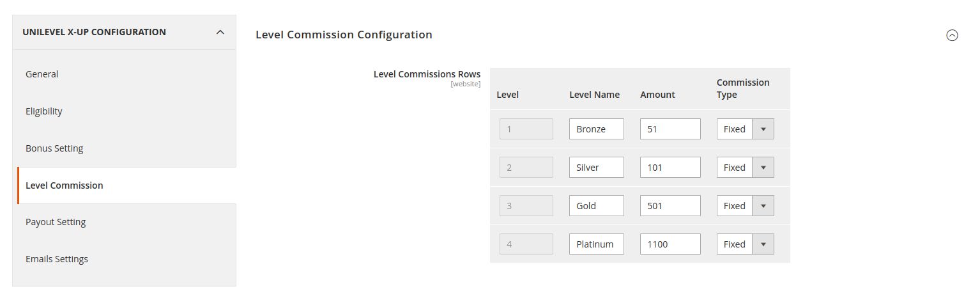Open the Eligibility settings tab
Screen dimensions: 980x307
44,111
